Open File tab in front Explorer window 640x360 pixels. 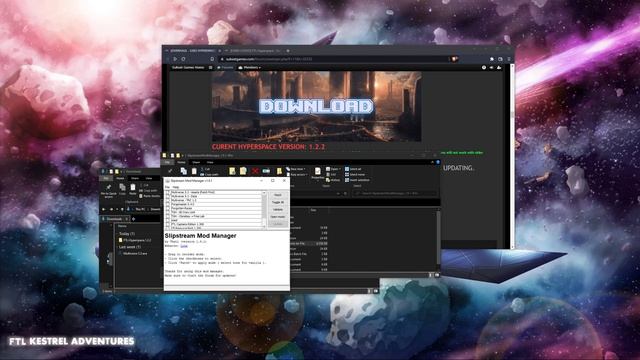[167, 162]
